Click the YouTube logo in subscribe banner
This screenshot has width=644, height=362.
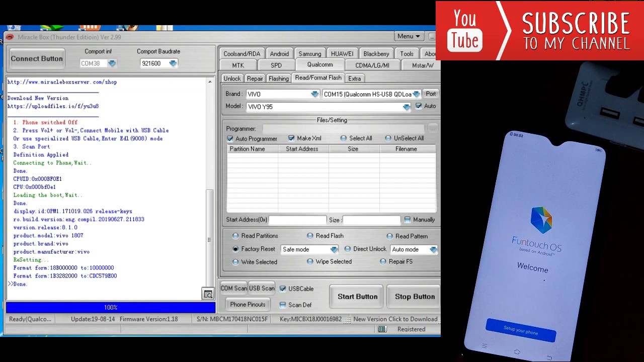465,31
